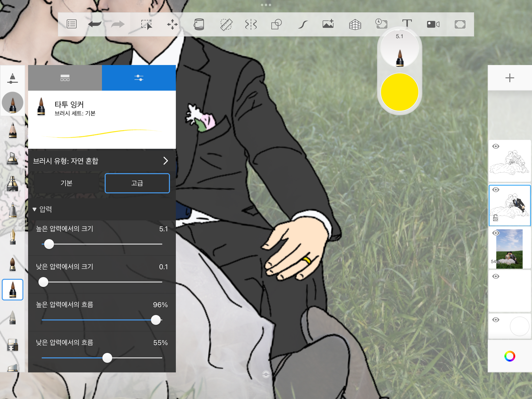The height and width of the screenshot is (399, 532).
Task: Collapse the 압력 pressure section
Action: click(34, 209)
